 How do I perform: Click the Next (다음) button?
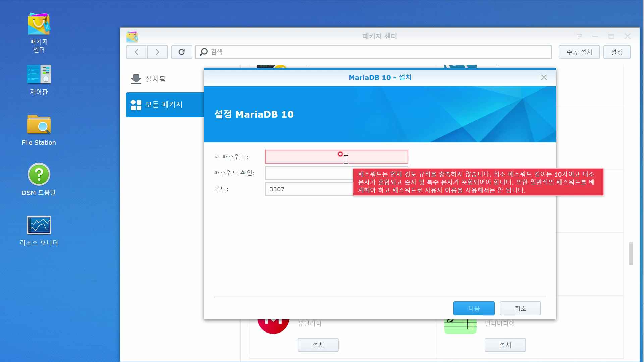474,308
